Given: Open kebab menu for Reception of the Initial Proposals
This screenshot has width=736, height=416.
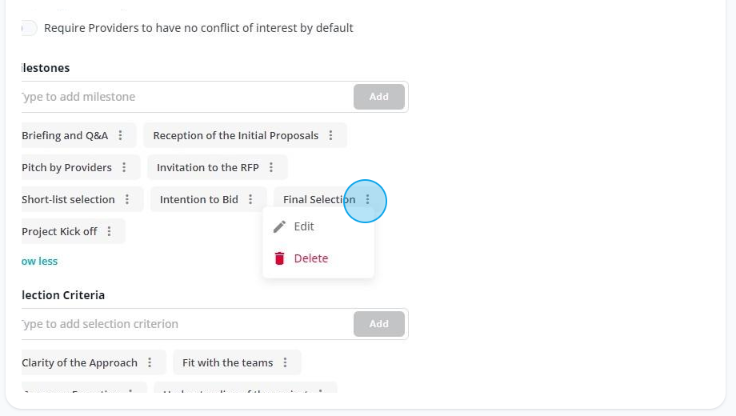Looking at the screenshot, I should (331, 135).
